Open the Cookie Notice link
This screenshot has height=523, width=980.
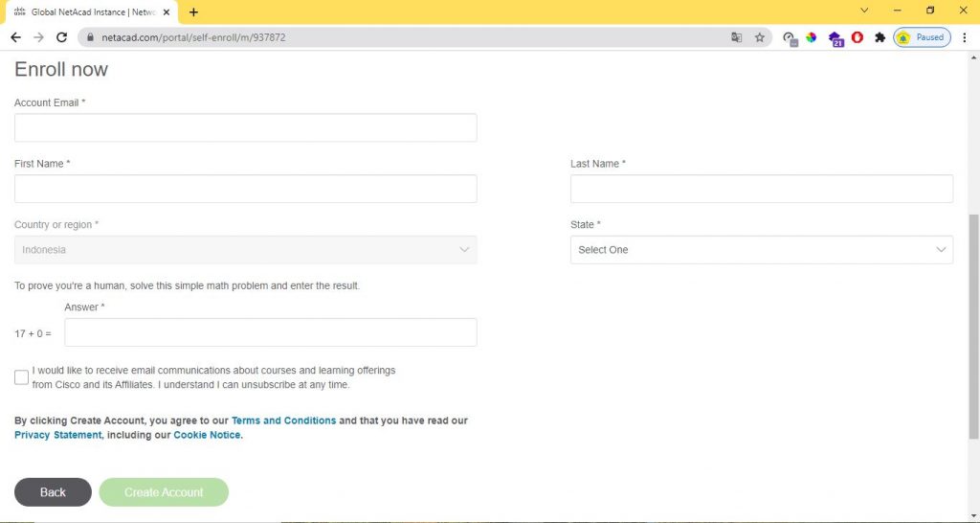tap(207, 435)
